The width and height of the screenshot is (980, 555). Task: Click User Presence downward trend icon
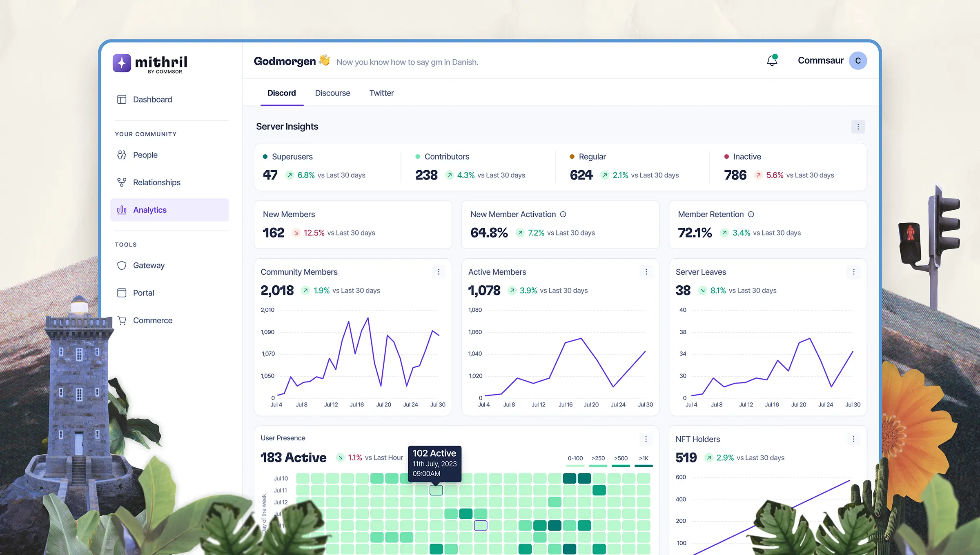340,457
